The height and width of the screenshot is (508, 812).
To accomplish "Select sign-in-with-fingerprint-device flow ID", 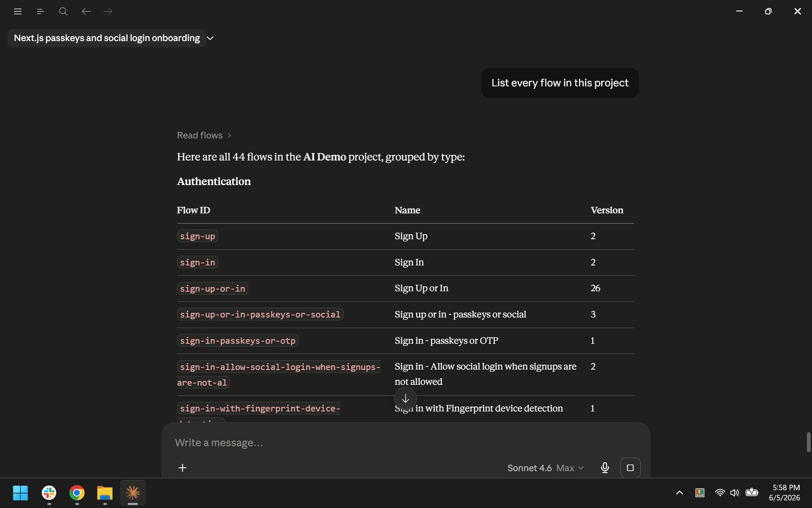I will [259, 409].
